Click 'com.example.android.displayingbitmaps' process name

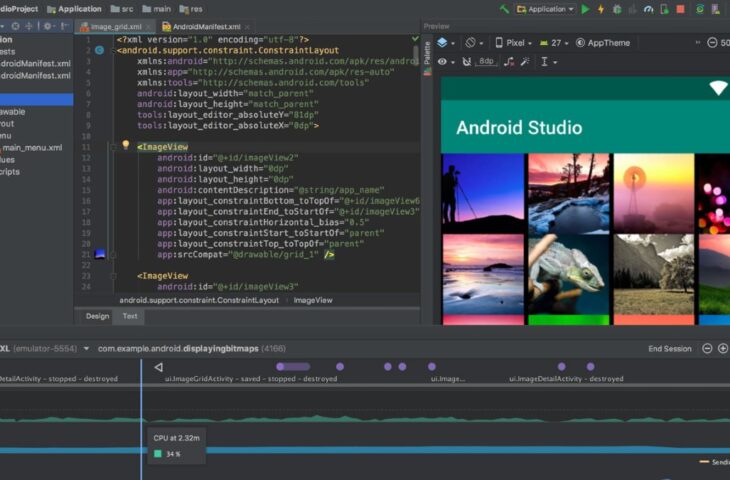click(x=178, y=349)
